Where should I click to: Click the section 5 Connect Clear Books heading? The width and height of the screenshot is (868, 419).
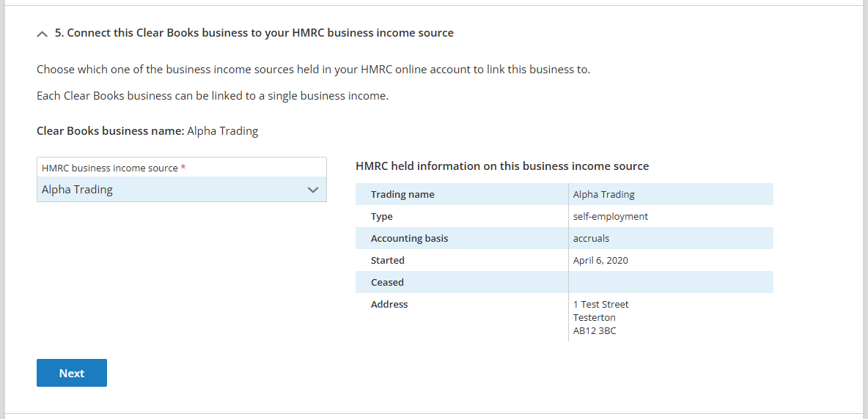pos(254,33)
